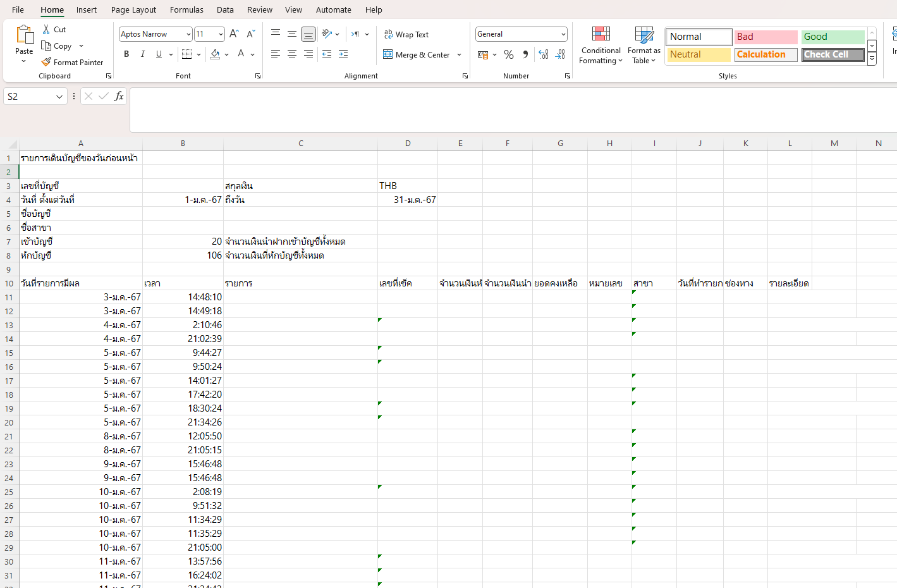
Task: Select column C header
Action: [301, 144]
